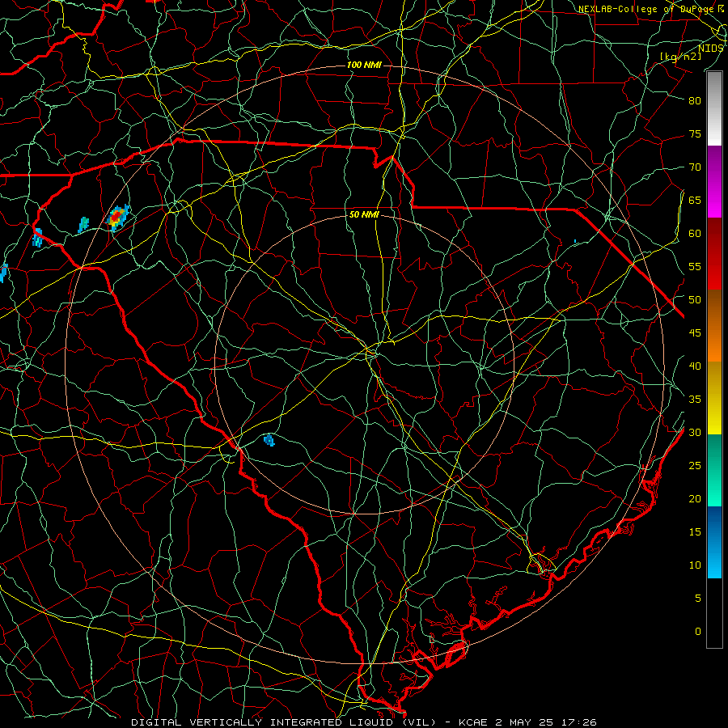728x728 pixels.
Task: Click the 50 value on the VIL scale
Action: click(695, 300)
